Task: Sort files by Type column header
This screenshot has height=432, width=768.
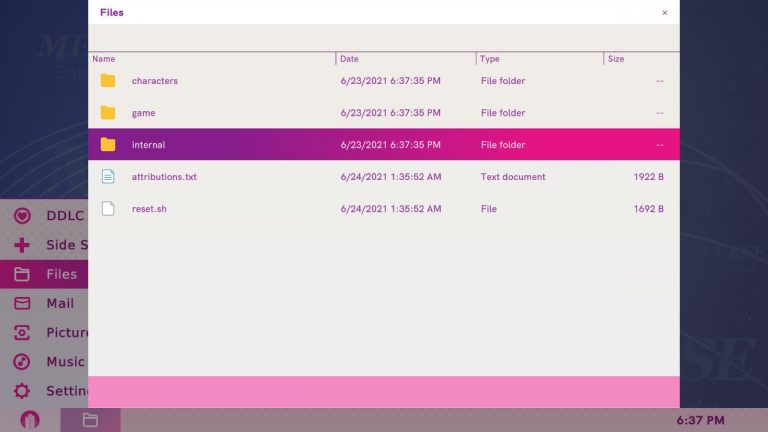Action: (490, 59)
